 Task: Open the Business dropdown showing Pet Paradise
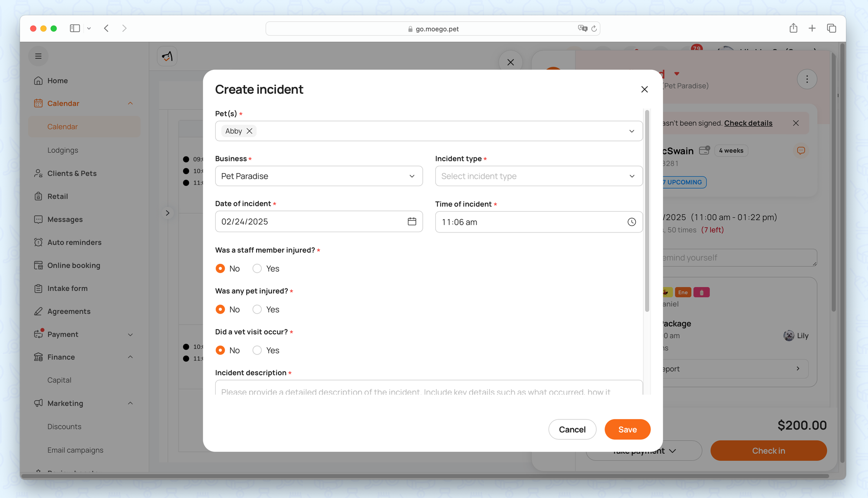click(319, 176)
